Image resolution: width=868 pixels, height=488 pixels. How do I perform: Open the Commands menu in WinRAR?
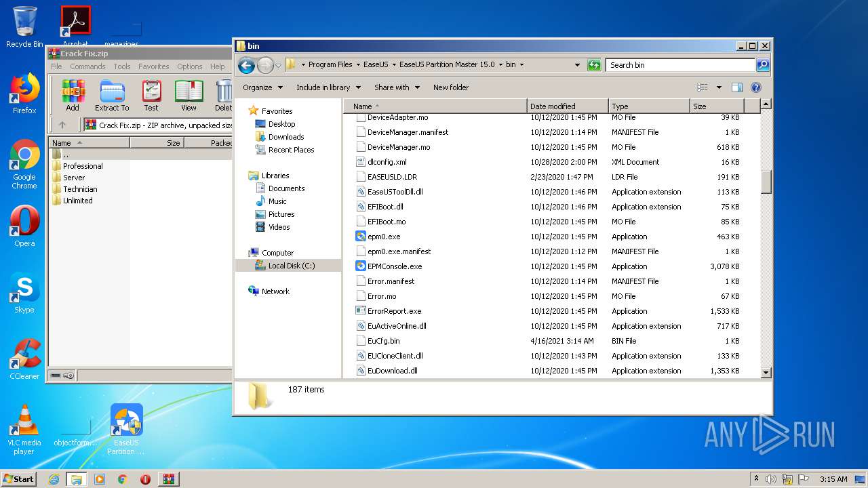[x=87, y=66]
